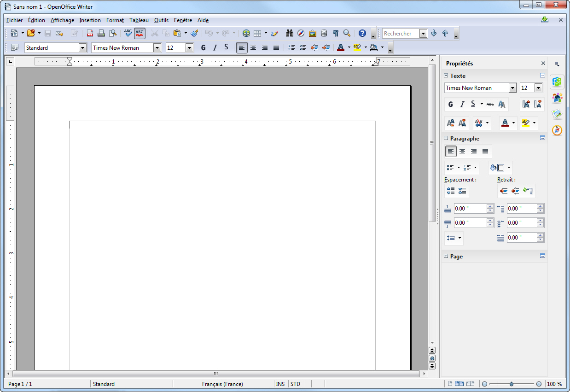Open the Format menu
The width and height of the screenshot is (570, 392).
click(x=115, y=20)
